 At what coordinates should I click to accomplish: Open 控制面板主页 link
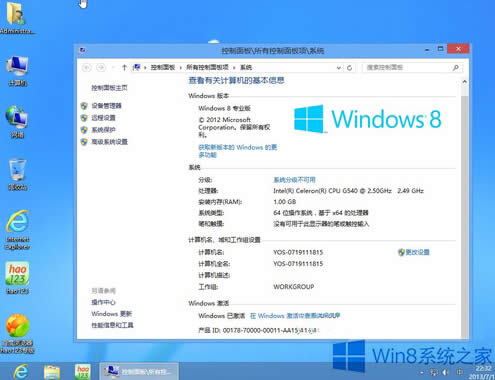(109, 88)
